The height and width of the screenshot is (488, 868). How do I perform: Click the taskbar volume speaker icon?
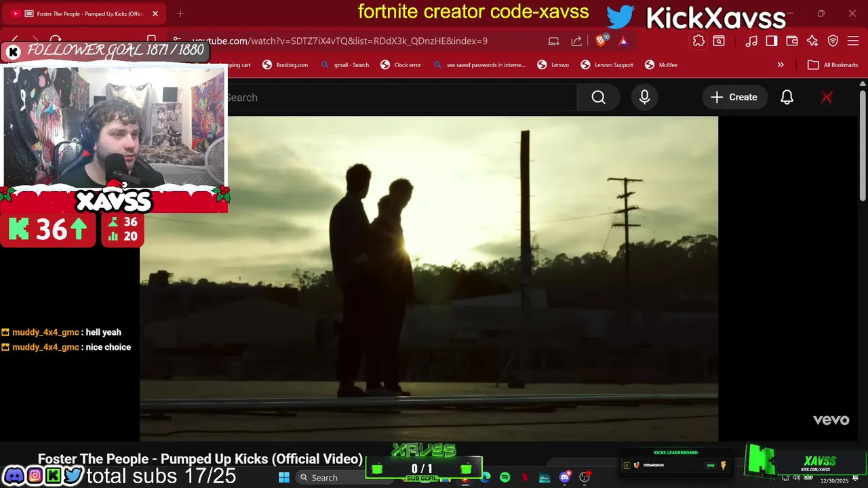(797, 478)
